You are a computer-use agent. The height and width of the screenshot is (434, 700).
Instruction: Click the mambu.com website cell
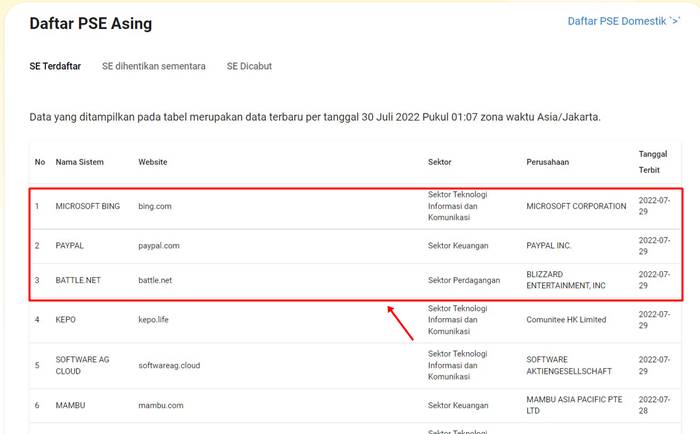coord(159,407)
